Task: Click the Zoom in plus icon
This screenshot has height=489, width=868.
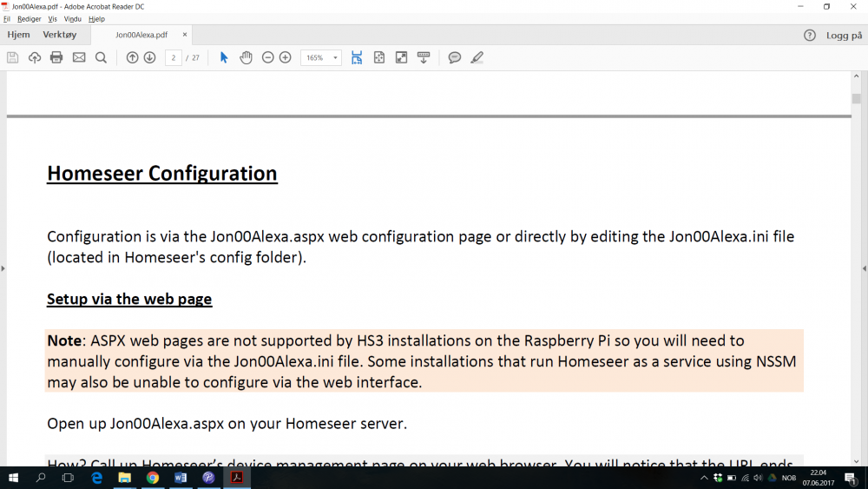Action: (285, 57)
